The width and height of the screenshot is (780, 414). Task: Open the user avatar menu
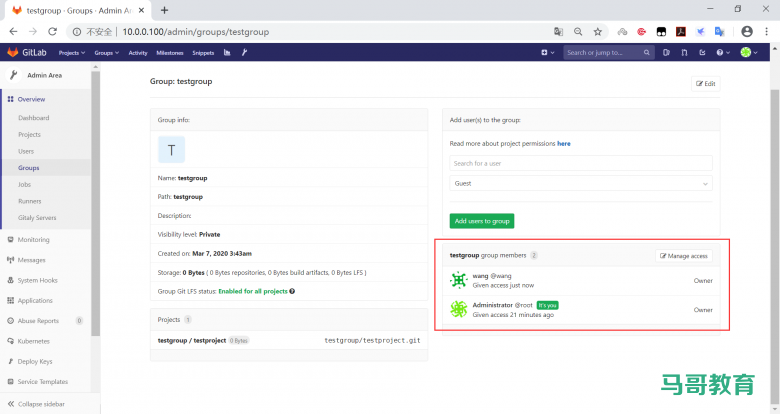click(749, 52)
